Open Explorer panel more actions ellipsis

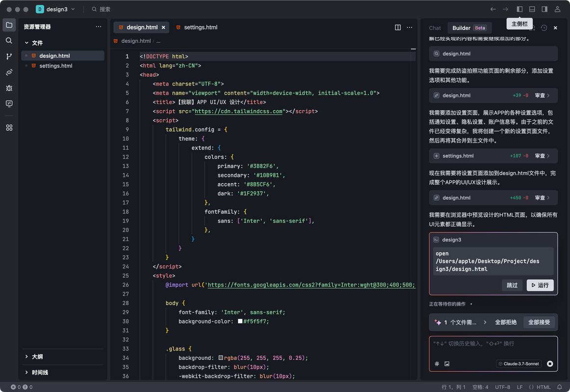coord(99,26)
